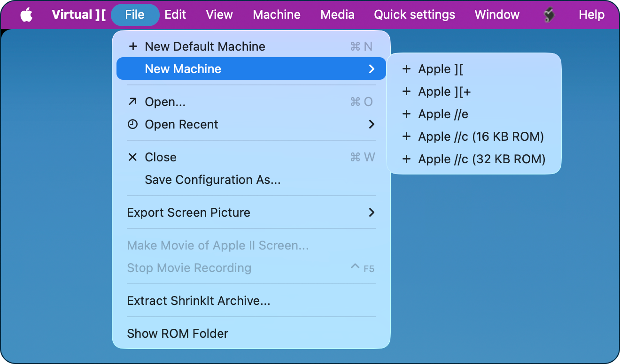Choose Make Movie of Apple II Screen...
The image size is (620, 364).
251,245
